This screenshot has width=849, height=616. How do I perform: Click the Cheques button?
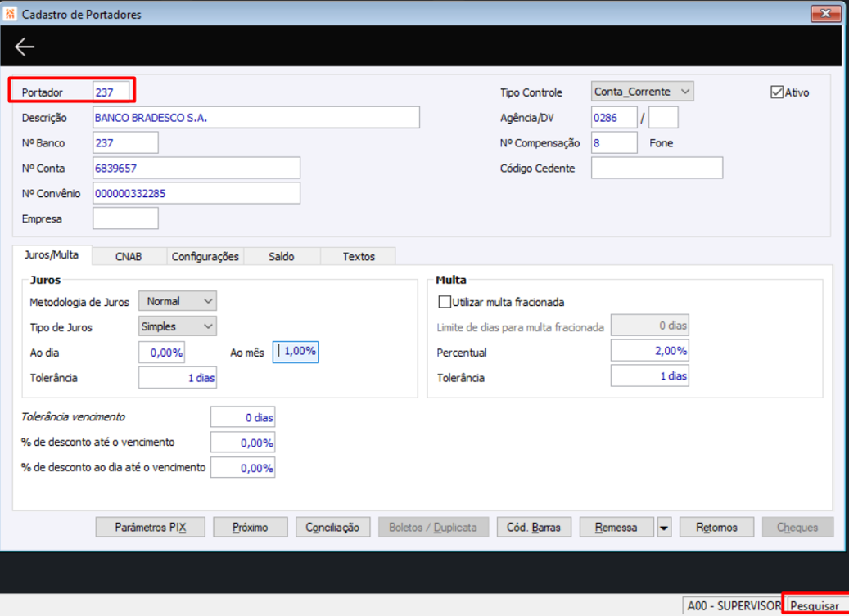pos(797,528)
